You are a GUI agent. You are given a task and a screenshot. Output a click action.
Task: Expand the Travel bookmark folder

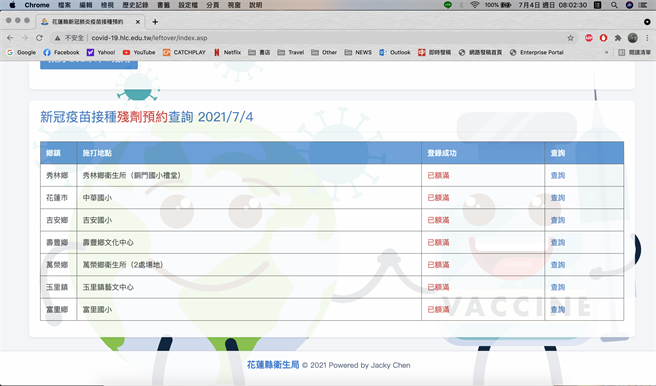291,52
